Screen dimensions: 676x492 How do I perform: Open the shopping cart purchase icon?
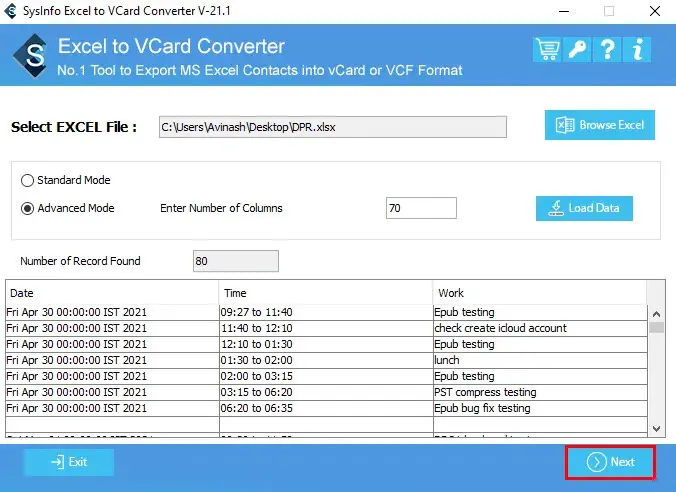547,50
